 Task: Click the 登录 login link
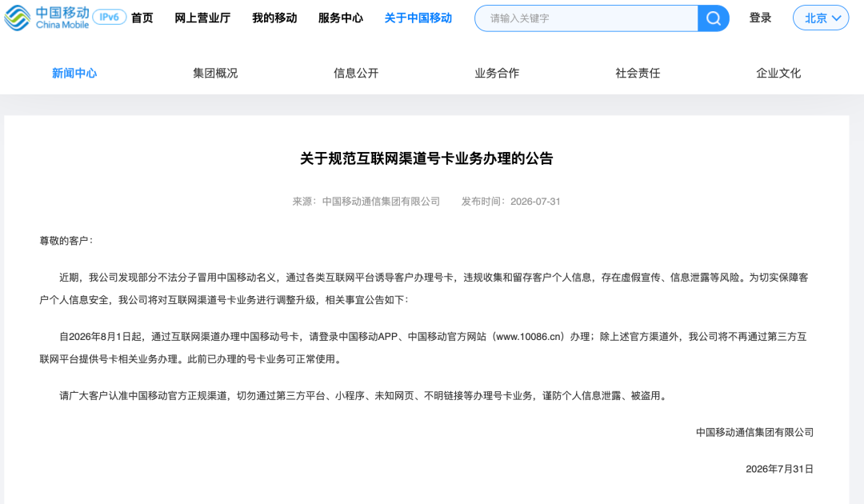(x=761, y=18)
